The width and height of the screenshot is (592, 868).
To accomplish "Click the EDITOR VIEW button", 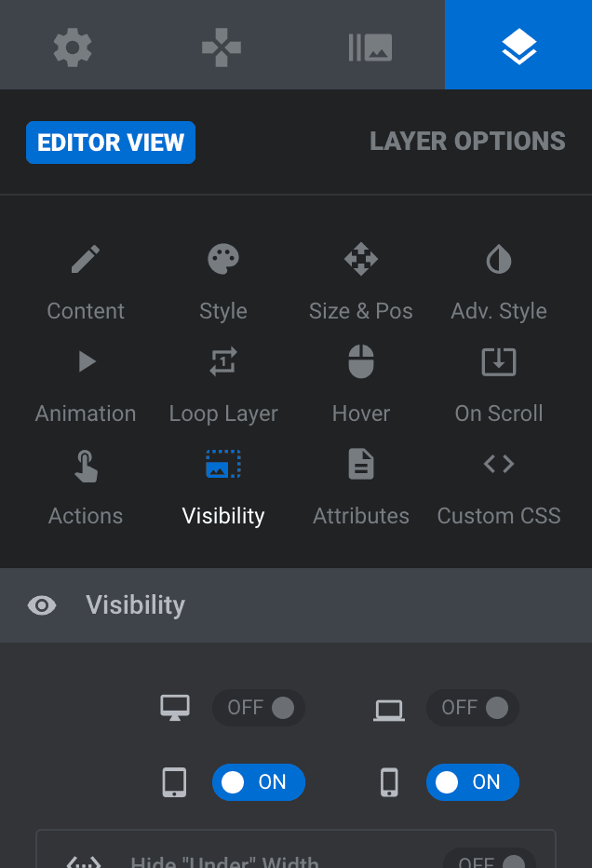I will (111, 142).
